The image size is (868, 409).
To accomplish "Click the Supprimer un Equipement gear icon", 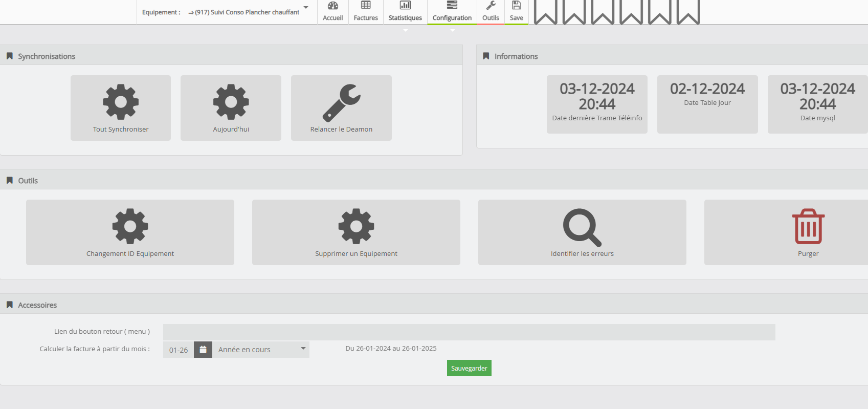I will [356, 226].
